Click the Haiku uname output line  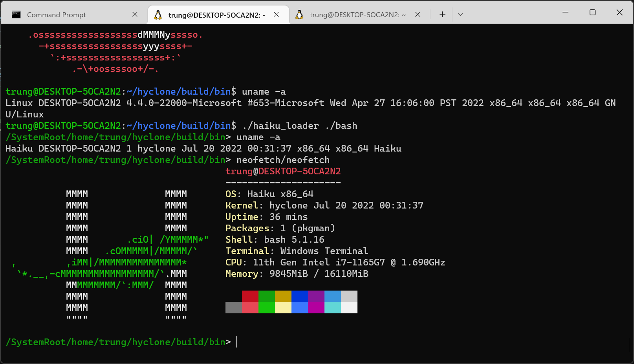(203, 148)
